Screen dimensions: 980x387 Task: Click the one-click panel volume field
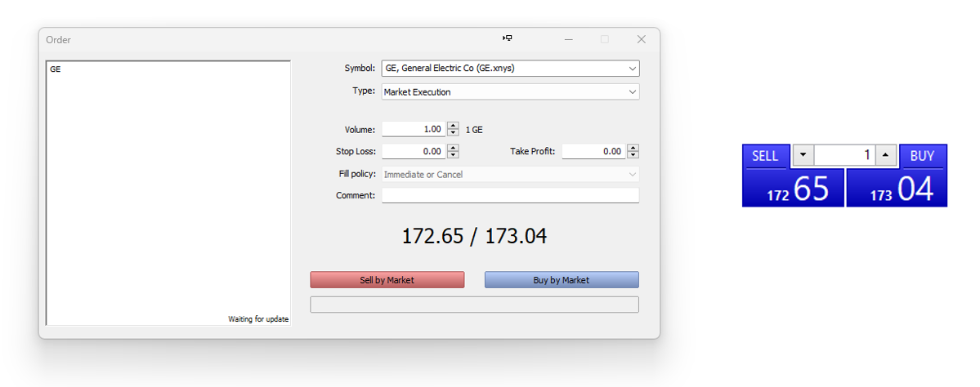(844, 156)
